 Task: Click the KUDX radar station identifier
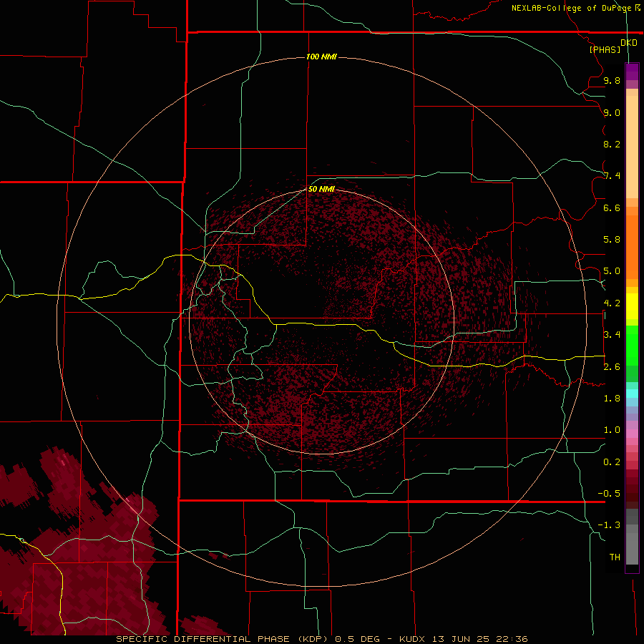(413, 639)
